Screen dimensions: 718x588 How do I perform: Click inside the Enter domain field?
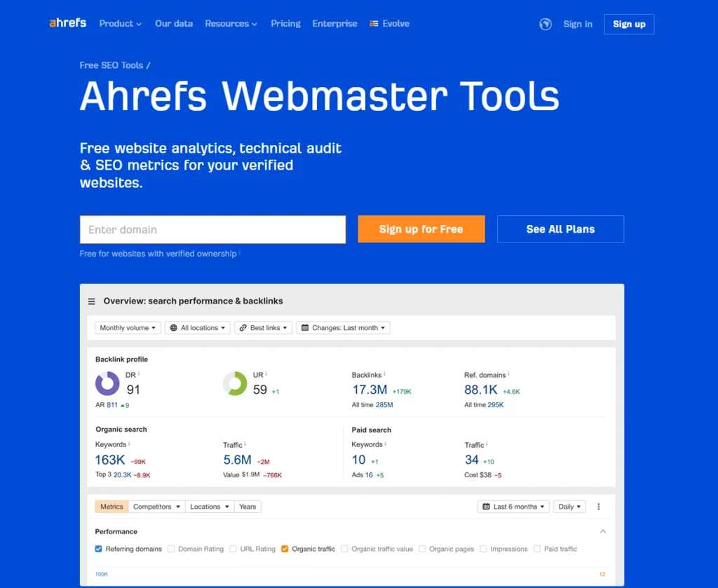pyautogui.click(x=213, y=229)
